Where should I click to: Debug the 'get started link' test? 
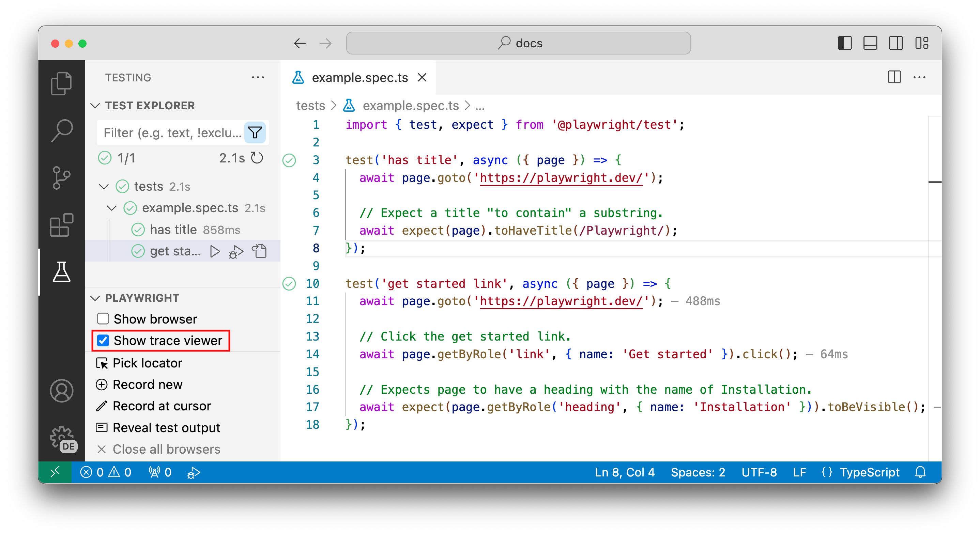[x=236, y=251]
